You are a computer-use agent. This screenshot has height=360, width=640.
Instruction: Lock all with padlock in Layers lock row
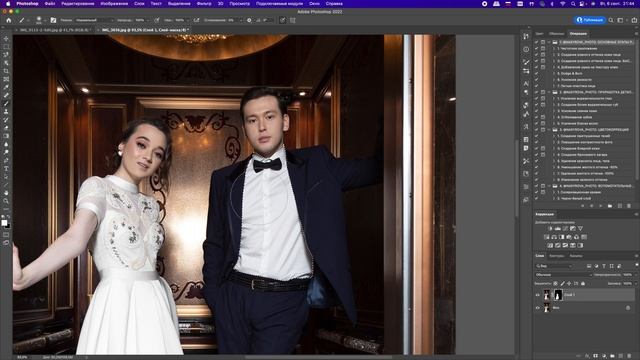point(583,283)
